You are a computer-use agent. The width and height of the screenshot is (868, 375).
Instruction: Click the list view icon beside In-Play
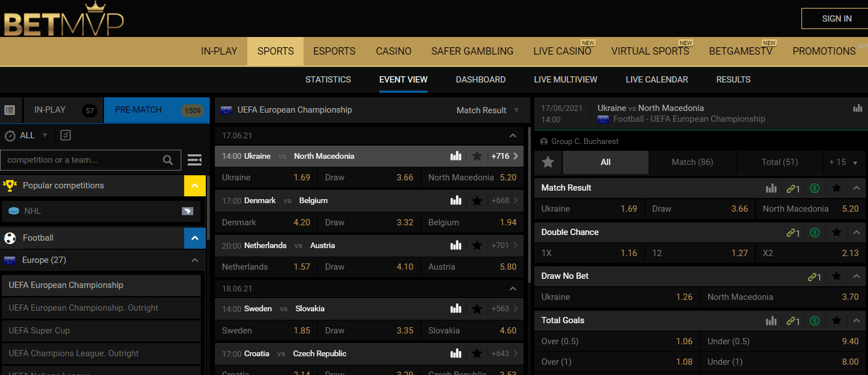point(10,110)
